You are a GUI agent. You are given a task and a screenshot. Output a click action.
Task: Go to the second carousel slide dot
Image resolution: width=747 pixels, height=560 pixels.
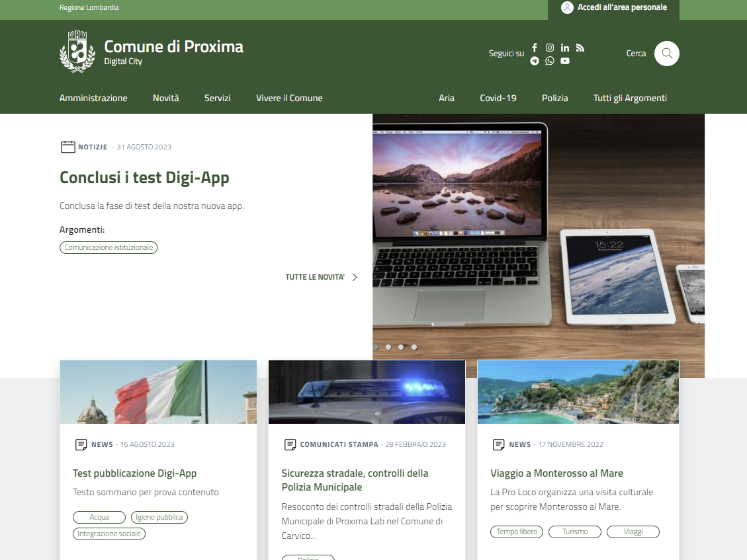388,346
